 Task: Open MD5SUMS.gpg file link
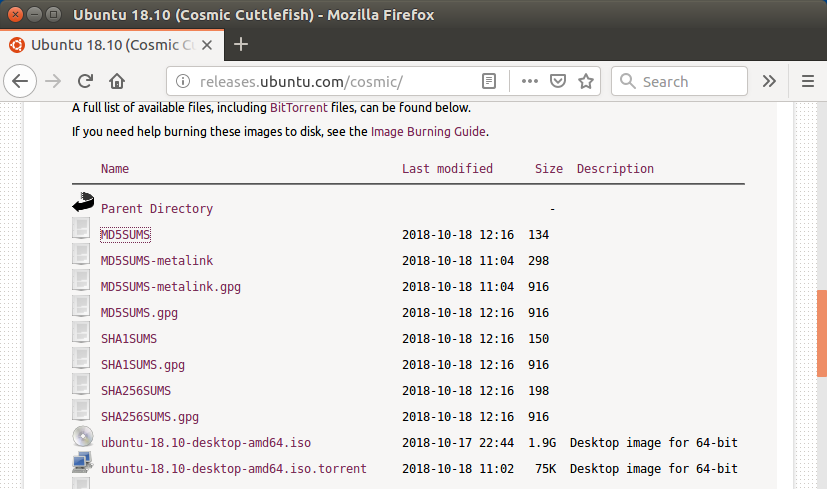click(139, 313)
